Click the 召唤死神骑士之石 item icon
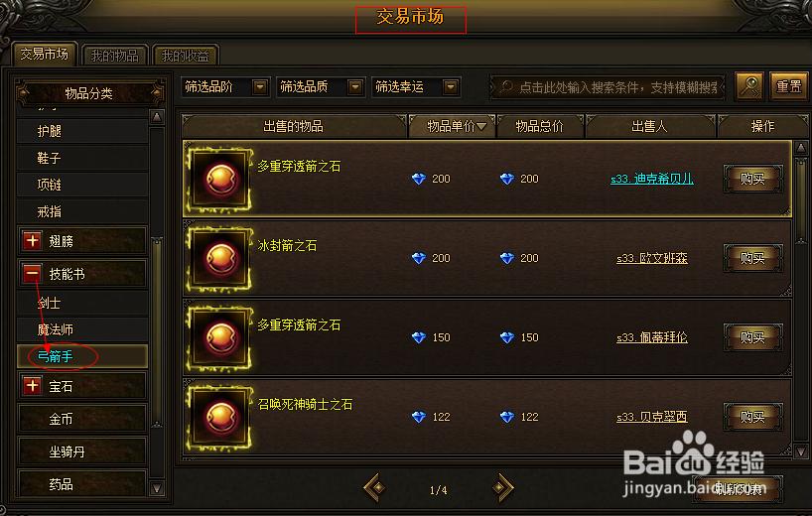812x516 pixels. pos(220,417)
